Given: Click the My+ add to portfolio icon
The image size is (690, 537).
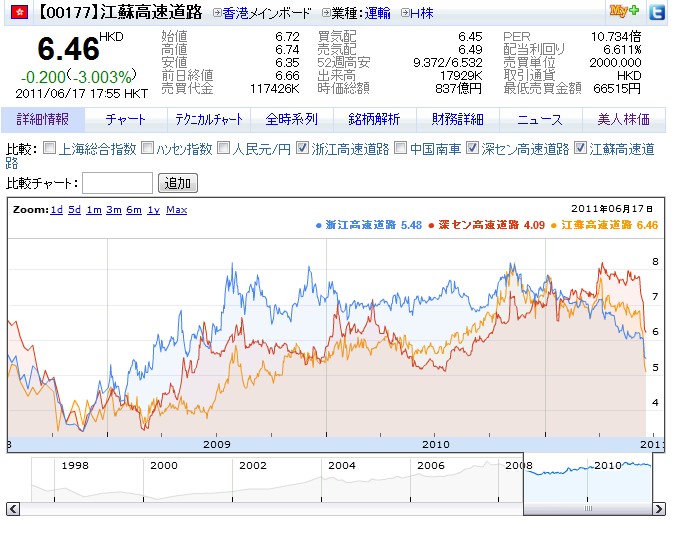Looking at the screenshot, I should [x=625, y=12].
